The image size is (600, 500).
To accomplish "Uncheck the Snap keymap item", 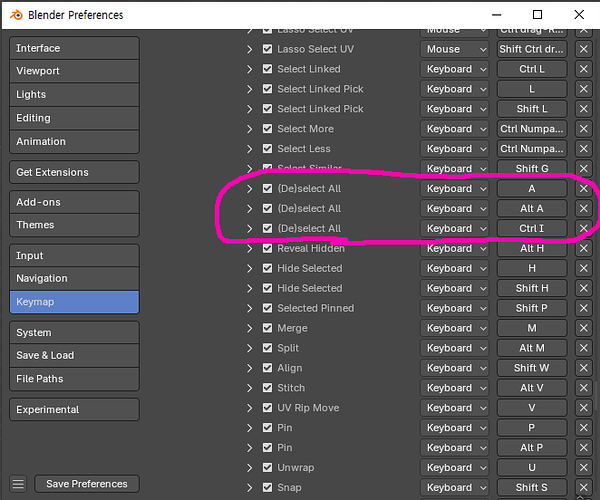I will 267,487.
